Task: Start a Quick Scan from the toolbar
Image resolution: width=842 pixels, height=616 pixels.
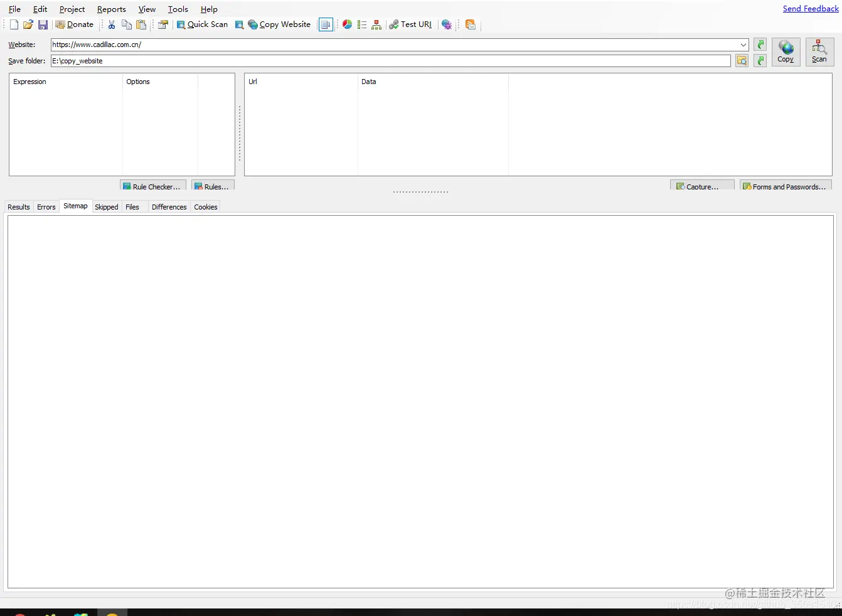Action: tap(202, 24)
